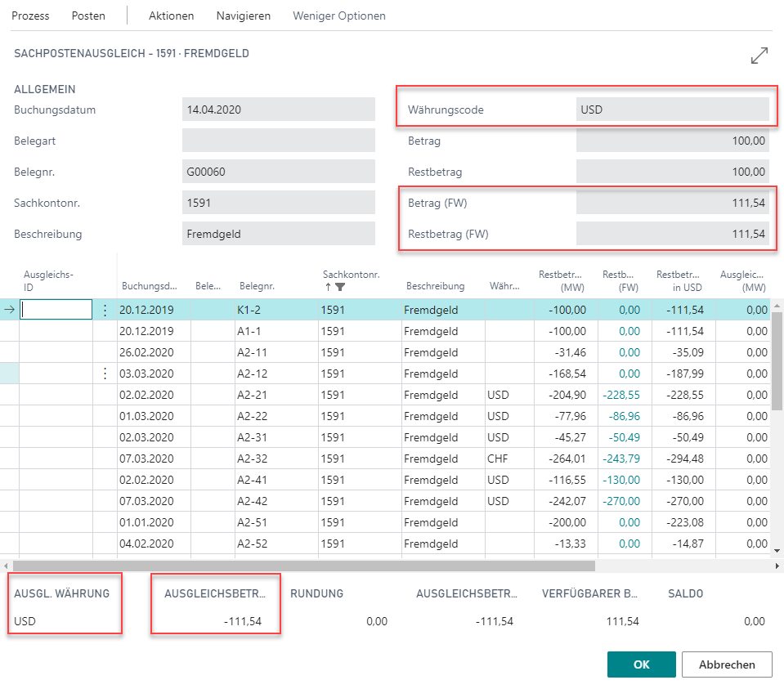Click the Währ... column header
This screenshot has height=689, width=784.
click(504, 286)
